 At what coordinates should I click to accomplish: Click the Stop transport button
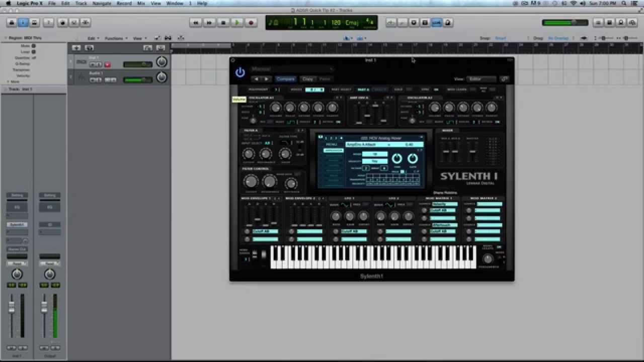tap(223, 23)
